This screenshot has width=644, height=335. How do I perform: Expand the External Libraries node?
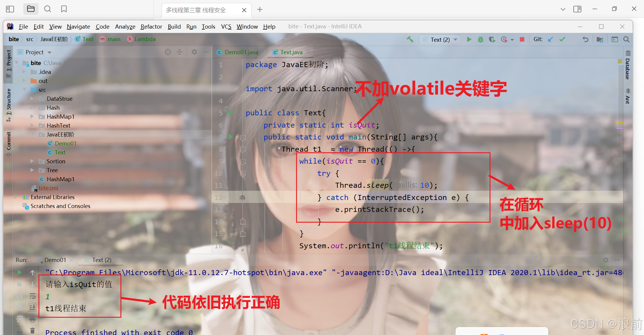[16, 197]
